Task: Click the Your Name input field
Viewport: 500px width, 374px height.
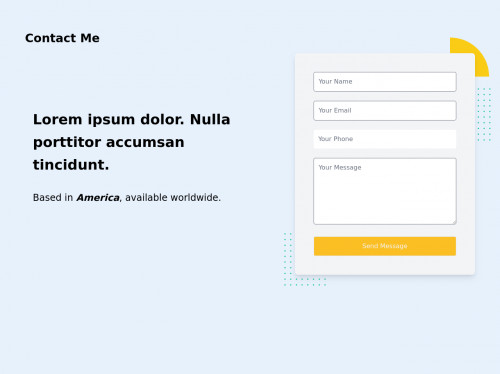Action: pyautogui.click(x=385, y=82)
